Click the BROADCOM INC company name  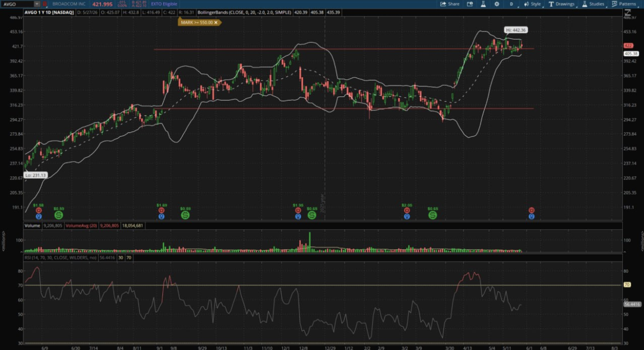click(x=69, y=4)
